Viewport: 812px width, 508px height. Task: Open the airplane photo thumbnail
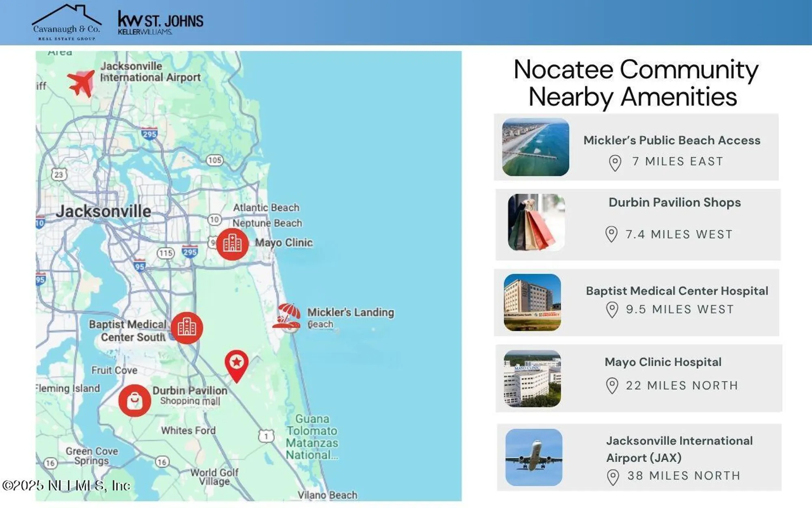coord(534,457)
